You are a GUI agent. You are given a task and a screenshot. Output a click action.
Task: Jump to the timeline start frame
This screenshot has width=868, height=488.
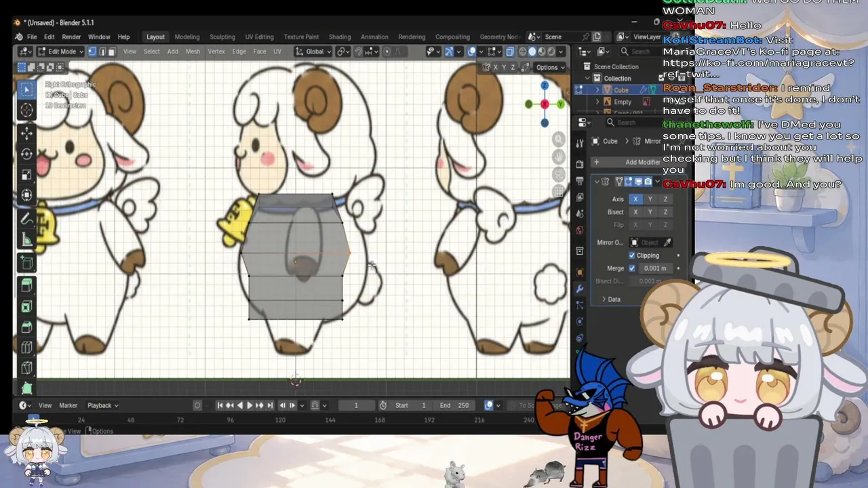point(220,405)
